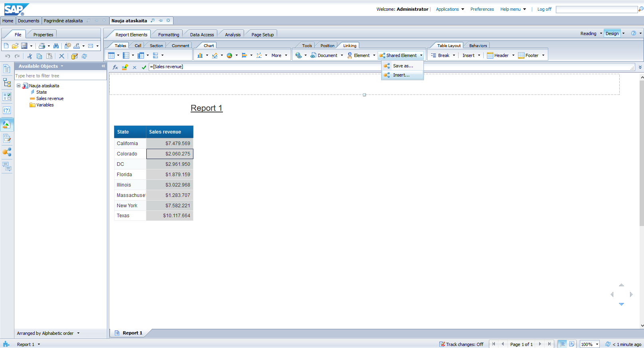This screenshot has height=348, width=644.
Task: Validate the formula with the green checkmark
Action: click(x=144, y=67)
